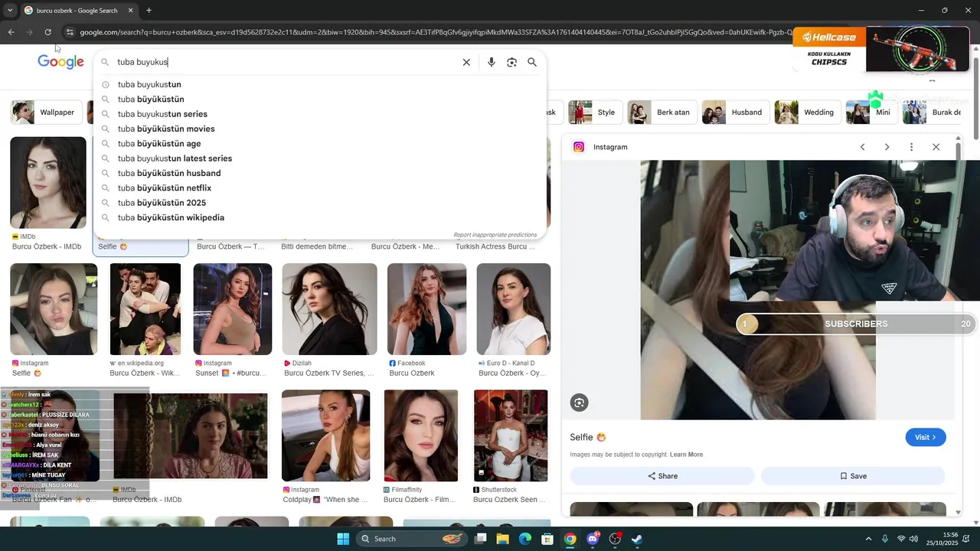Filter images by the Wedding chip
980x551 pixels.
pyautogui.click(x=807, y=112)
